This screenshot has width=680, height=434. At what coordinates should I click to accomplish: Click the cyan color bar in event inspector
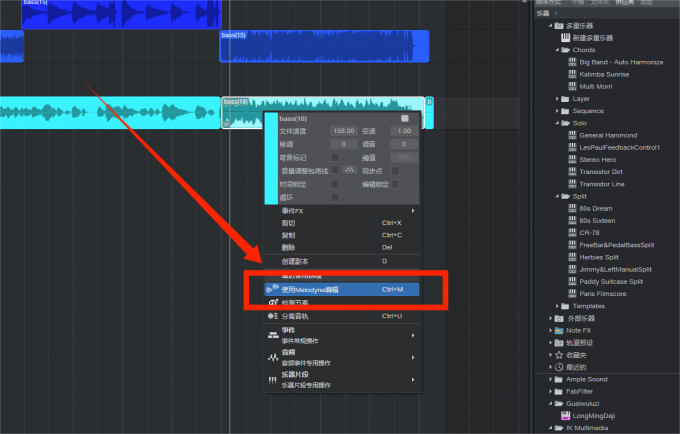(271, 158)
